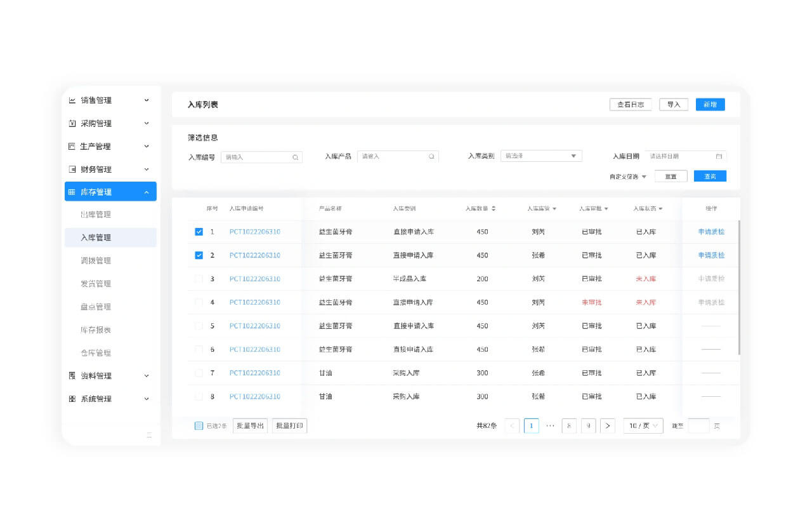The image size is (812, 527).
Task: Click the blue 新增 button
Action: tap(710, 104)
